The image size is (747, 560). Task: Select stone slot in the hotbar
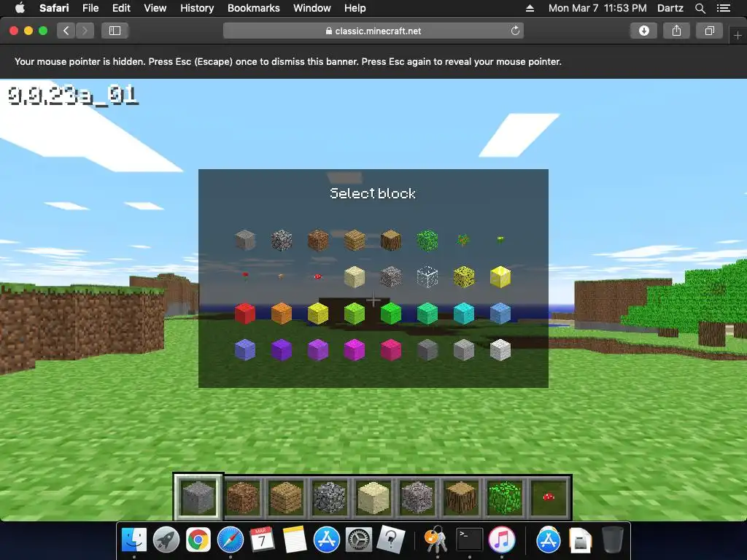coord(198,497)
